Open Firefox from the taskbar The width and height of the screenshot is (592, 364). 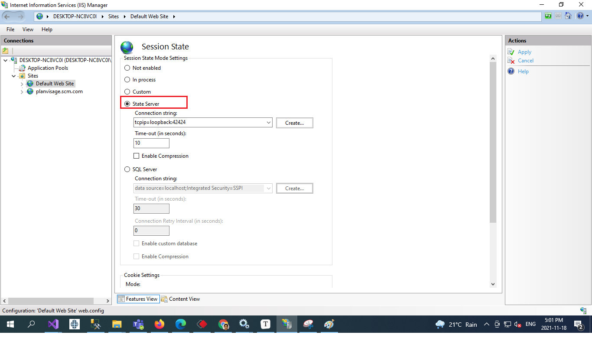coord(159,324)
